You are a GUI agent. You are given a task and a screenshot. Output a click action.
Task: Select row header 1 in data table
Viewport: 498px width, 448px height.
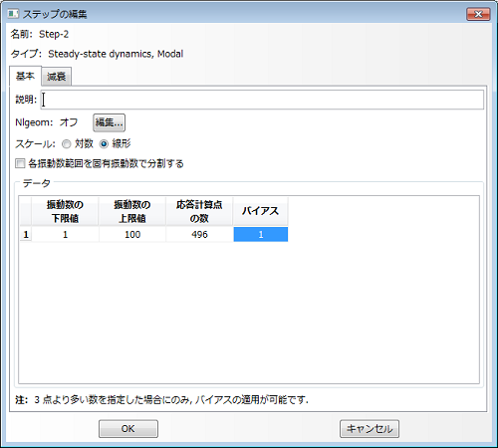26,235
